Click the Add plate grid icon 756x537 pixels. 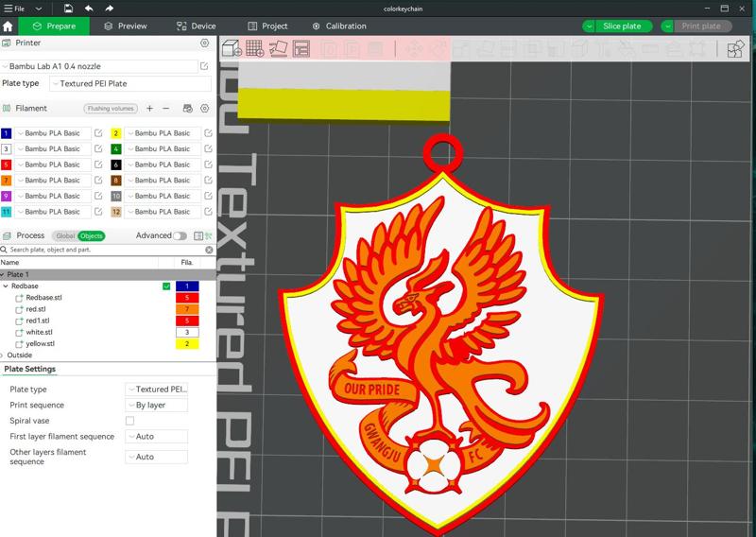click(x=254, y=49)
